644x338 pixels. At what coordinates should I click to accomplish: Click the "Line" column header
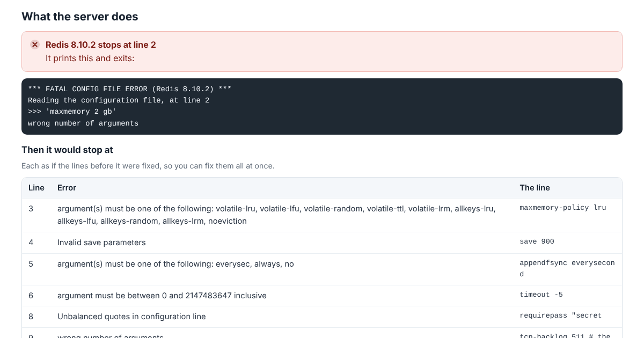(x=36, y=188)
